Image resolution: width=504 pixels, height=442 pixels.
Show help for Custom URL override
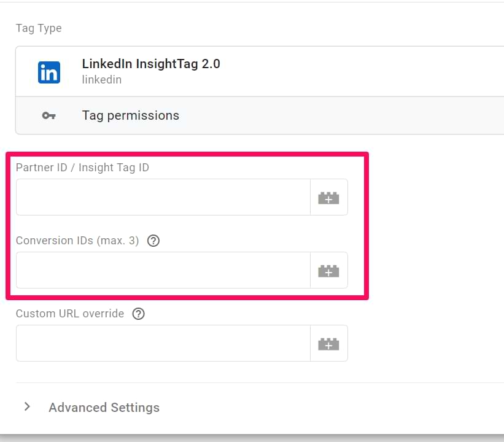point(139,314)
